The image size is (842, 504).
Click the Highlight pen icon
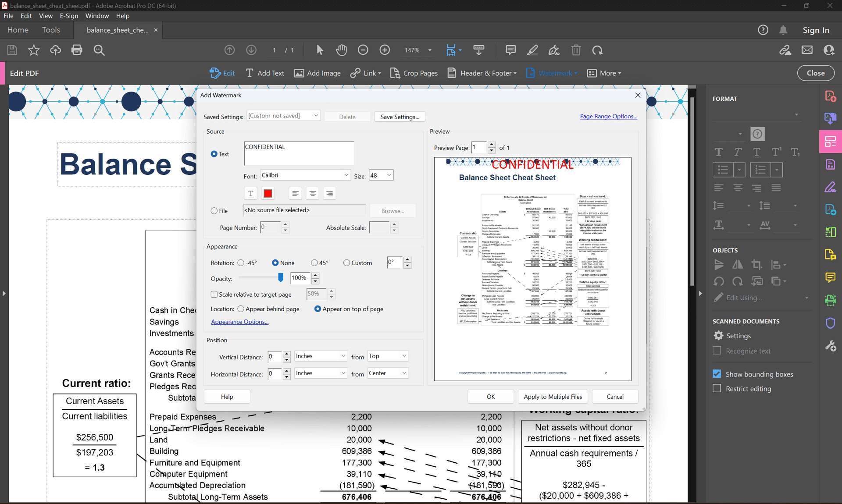(x=532, y=50)
